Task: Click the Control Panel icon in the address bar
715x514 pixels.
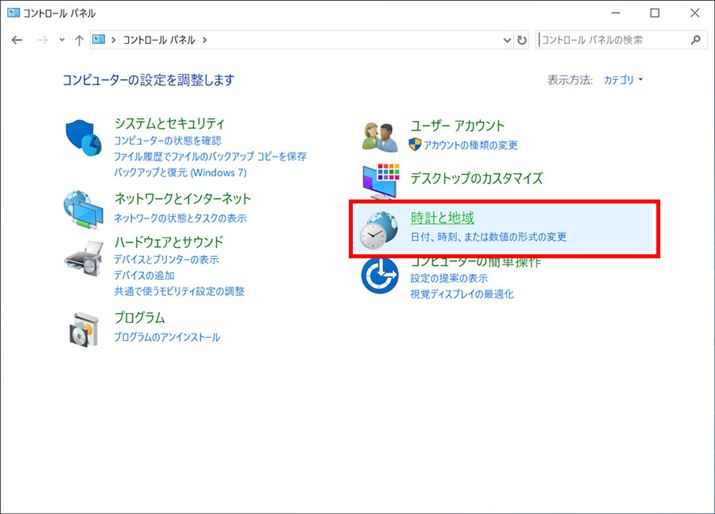Action: tap(98, 40)
